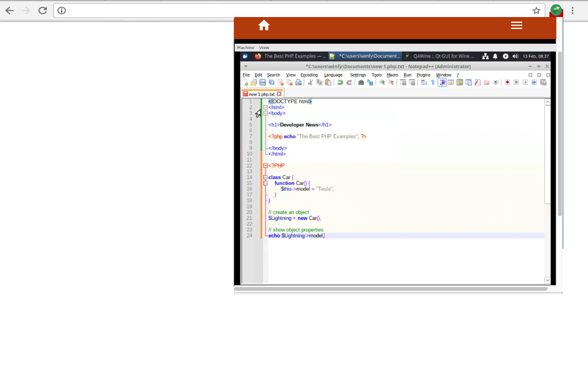
Task: Reload the page in Chrome
Action: point(42,10)
